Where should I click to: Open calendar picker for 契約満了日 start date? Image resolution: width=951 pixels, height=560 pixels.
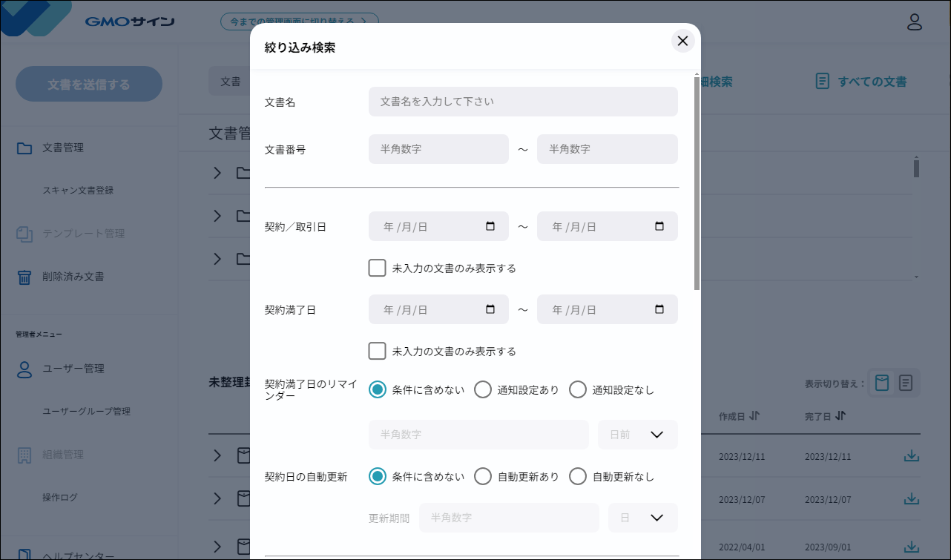point(490,310)
